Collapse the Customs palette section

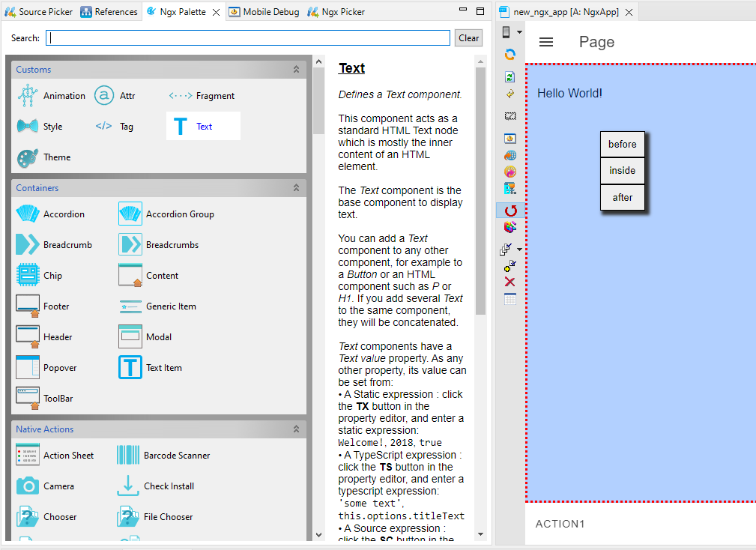coord(296,70)
